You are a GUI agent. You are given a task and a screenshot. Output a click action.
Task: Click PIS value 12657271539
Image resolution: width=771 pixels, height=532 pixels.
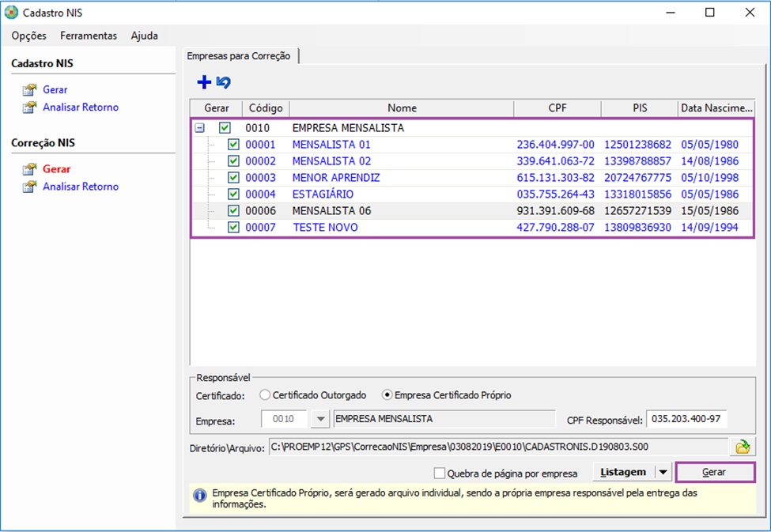tap(637, 211)
